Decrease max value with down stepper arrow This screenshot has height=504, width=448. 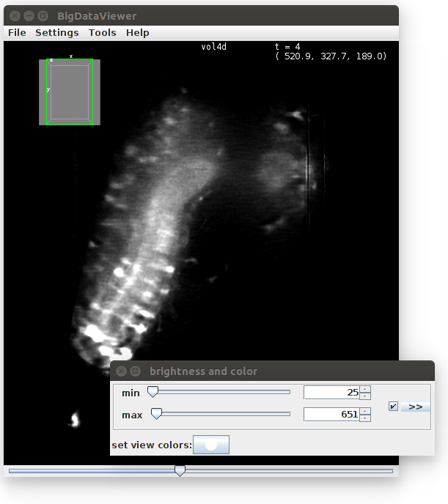click(365, 418)
